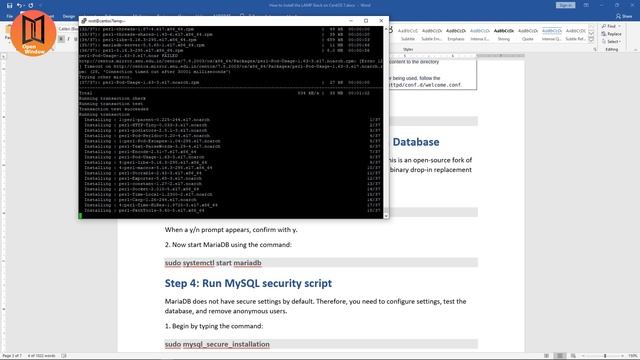Open the Find dropdown arrow
Viewport: 640px width, 360px height.
(x=619, y=26)
